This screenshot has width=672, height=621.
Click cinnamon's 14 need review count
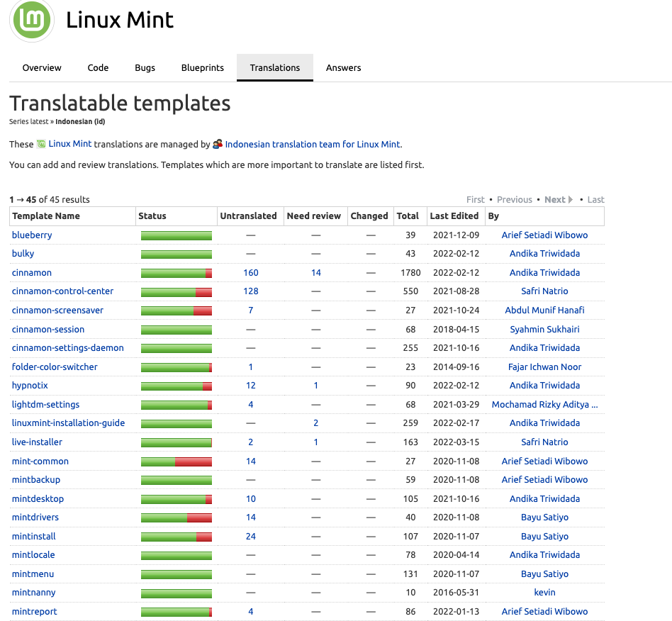tap(316, 272)
